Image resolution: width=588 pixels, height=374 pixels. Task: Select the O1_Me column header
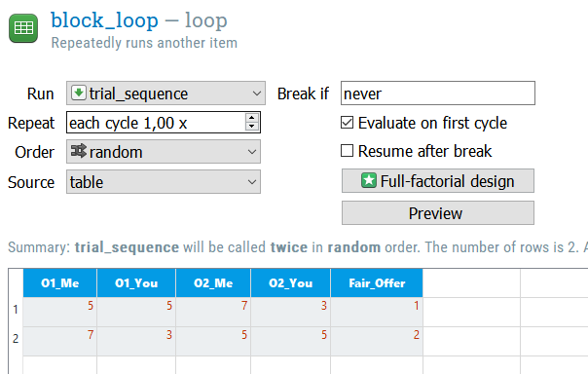(x=60, y=282)
